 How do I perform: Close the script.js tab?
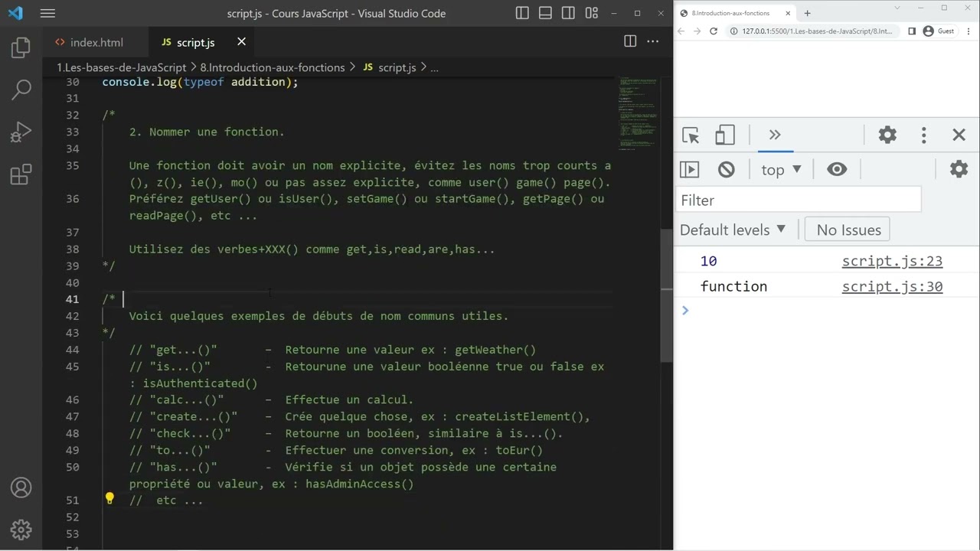(x=241, y=42)
